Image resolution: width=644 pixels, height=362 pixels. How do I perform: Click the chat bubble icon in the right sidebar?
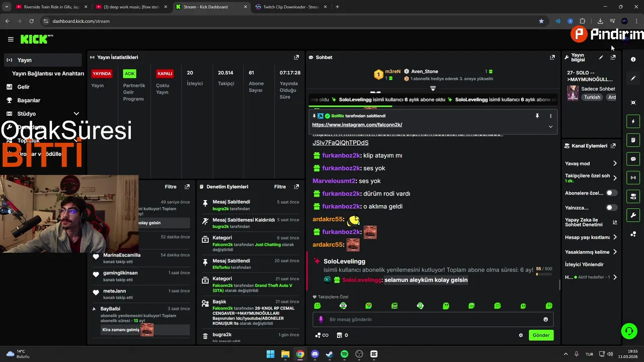pos(633,159)
